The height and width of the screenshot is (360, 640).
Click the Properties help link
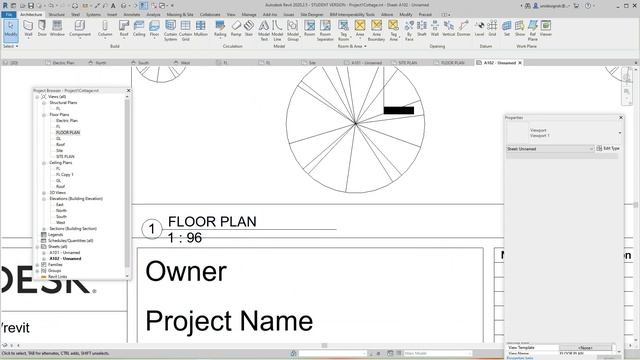[520, 358]
